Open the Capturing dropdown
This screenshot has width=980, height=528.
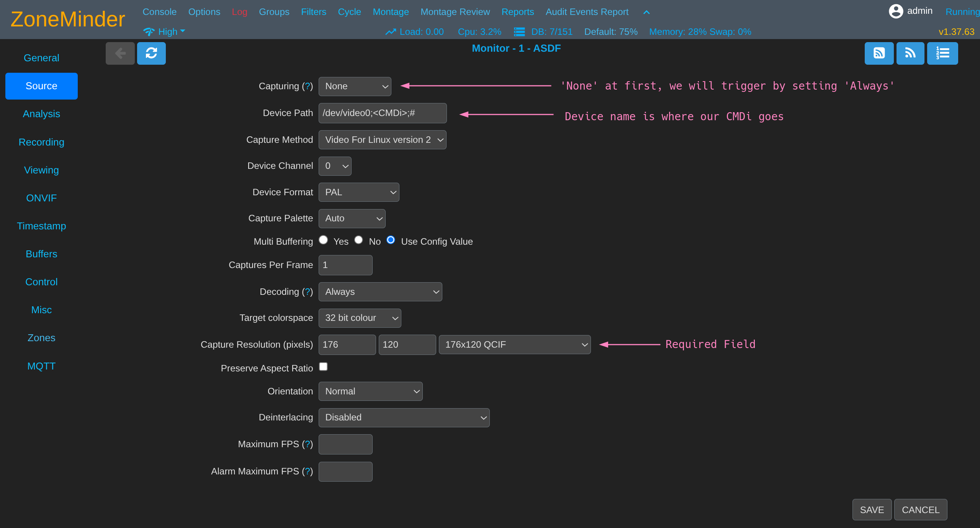[355, 87]
